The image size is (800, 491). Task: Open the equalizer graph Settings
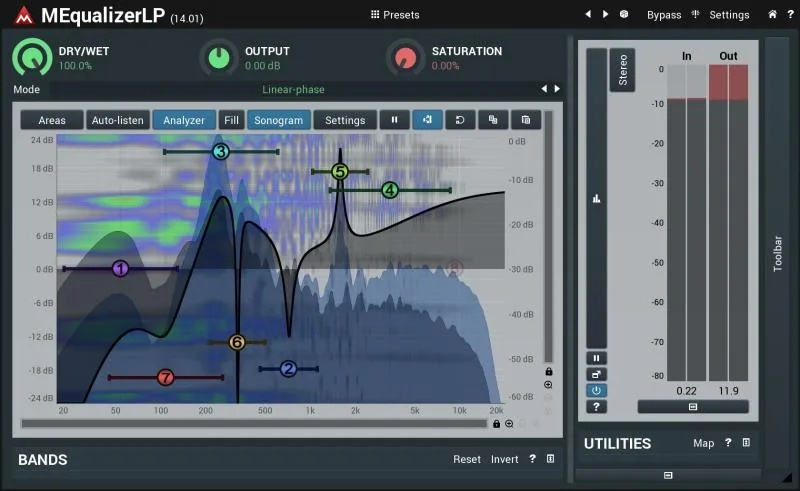345,120
